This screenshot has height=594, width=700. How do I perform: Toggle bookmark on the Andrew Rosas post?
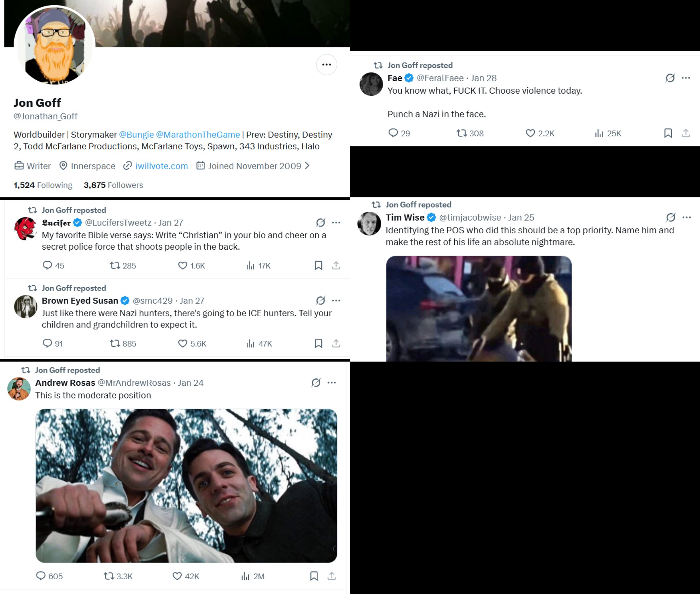[x=314, y=576]
